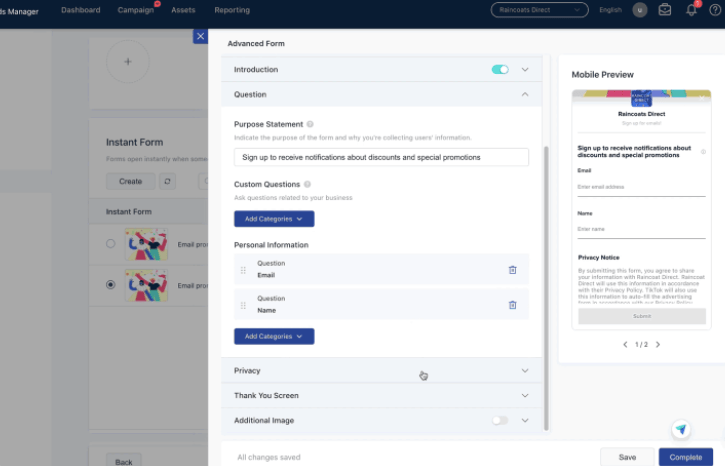Expand the Thank You Screen section
Screen dimensions: 725x466
(x=525, y=395)
